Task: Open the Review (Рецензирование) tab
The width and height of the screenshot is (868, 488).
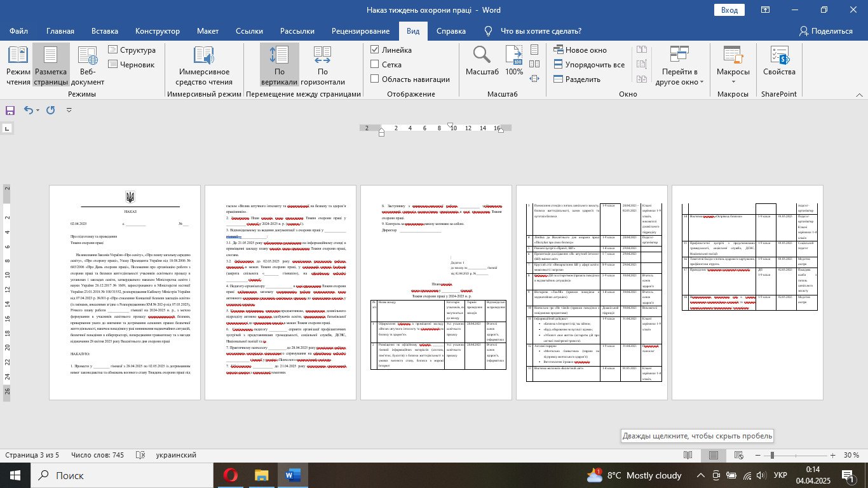Action: coord(360,30)
